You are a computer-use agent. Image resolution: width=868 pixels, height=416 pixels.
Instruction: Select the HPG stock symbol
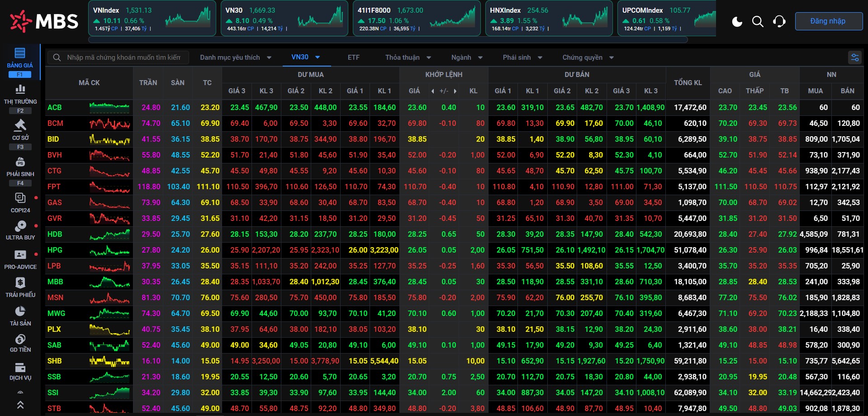[x=55, y=250]
